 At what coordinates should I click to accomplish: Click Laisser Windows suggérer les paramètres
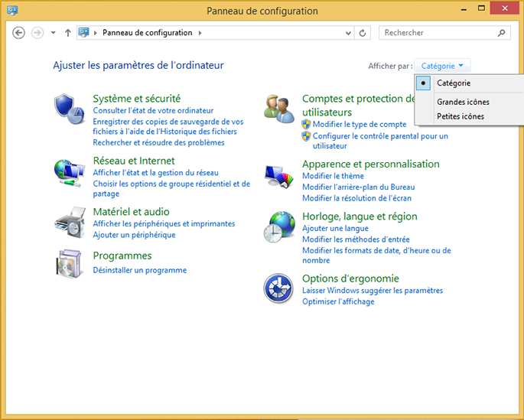(x=373, y=291)
